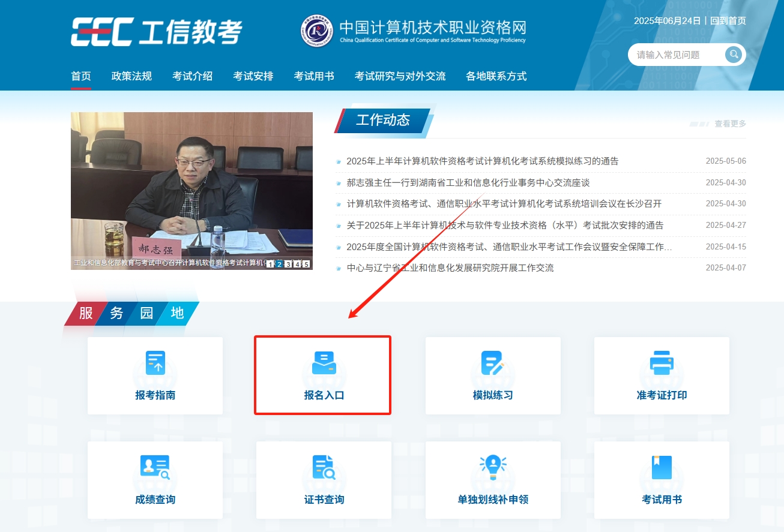Image resolution: width=784 pixels, height=532 pixels.
Task: Open the 考试用书 book icon
Action: 662,468
